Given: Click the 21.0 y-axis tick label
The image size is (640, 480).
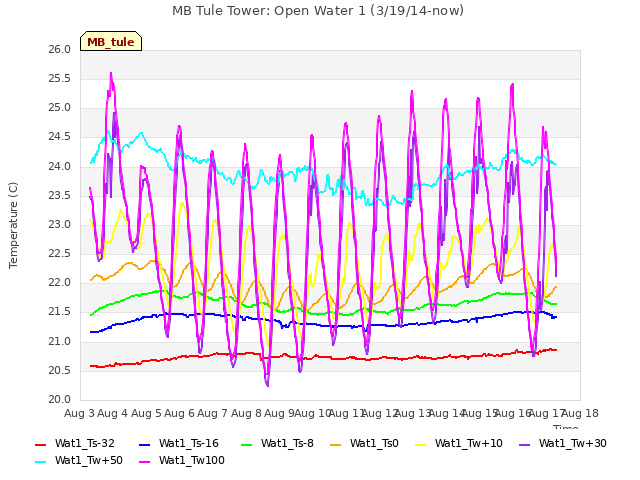Looking at the screenshot, I should click(x=60, y=342).
